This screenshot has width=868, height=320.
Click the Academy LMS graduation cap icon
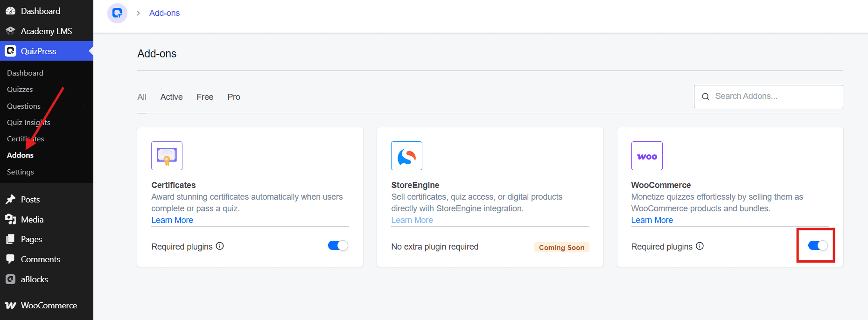(x=10, y=31)
